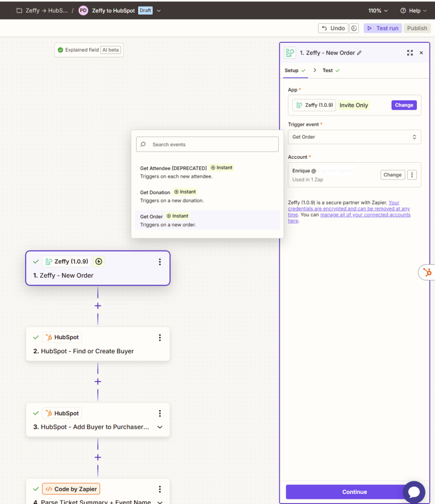Open step 4 three-dot menu

coord(160,489)
